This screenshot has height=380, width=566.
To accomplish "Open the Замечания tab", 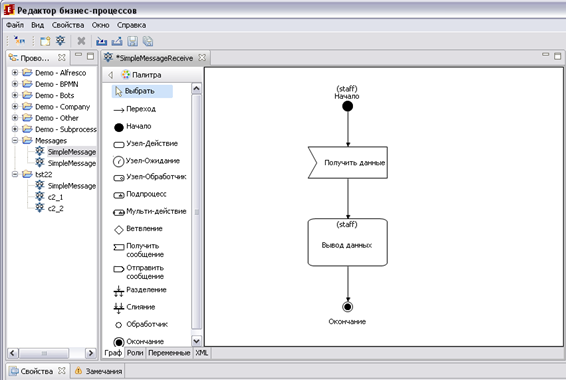I will pyautogui.click(x=99, y=371).
